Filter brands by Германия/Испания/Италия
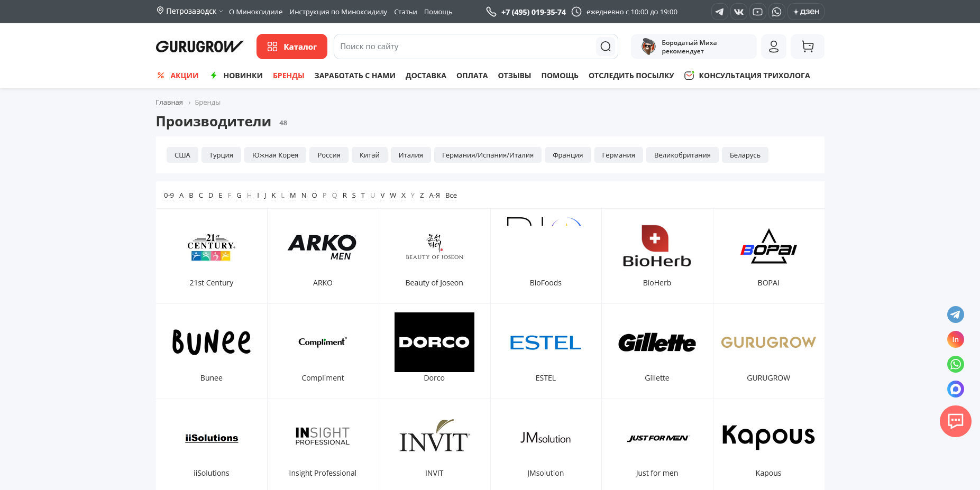 click(488, 155)
